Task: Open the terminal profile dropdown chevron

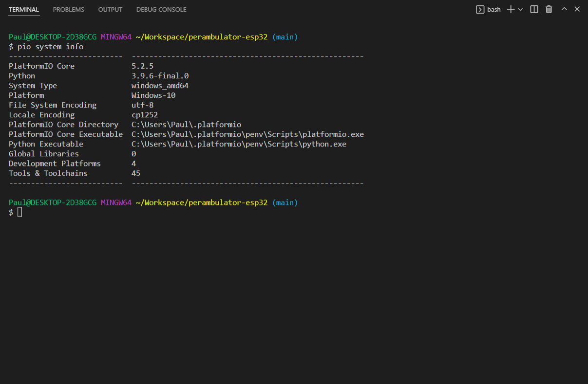Action: [x=519, y=9]
